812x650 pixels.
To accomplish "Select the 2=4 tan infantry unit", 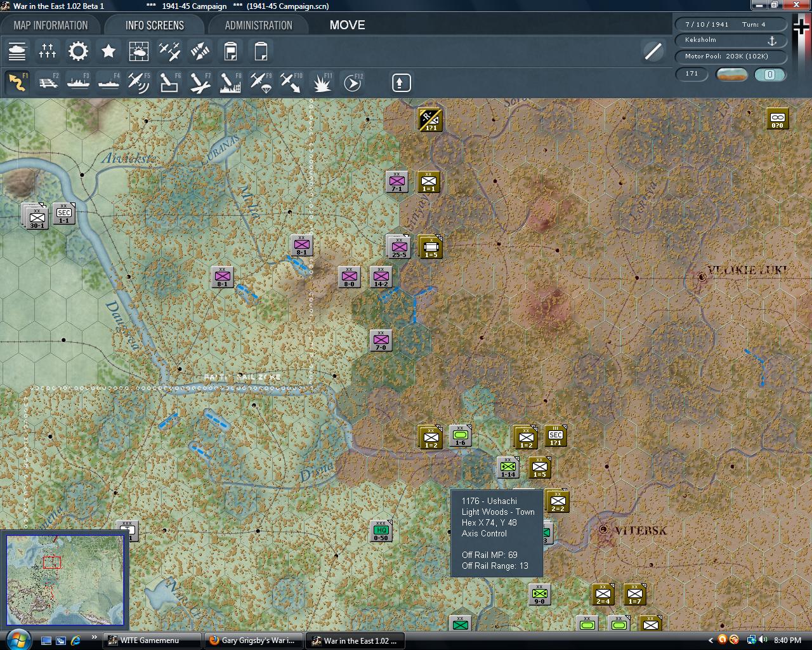I will click(603, 594).
